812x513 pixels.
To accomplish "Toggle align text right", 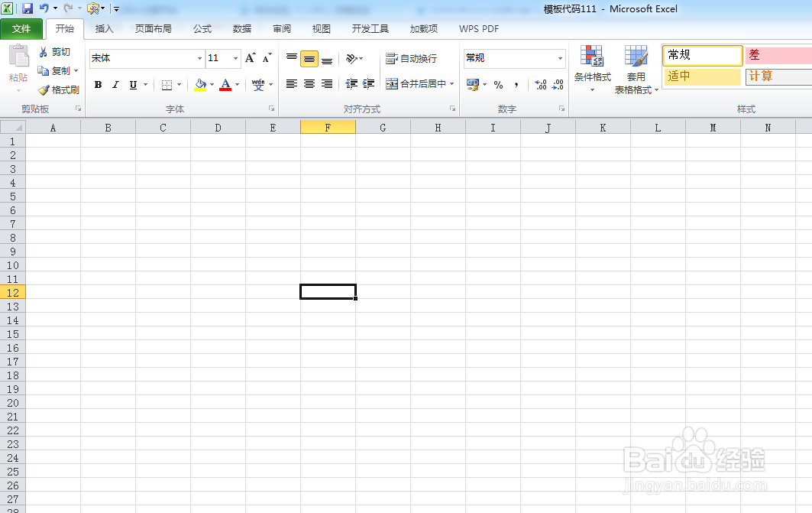I will point(327,83).
